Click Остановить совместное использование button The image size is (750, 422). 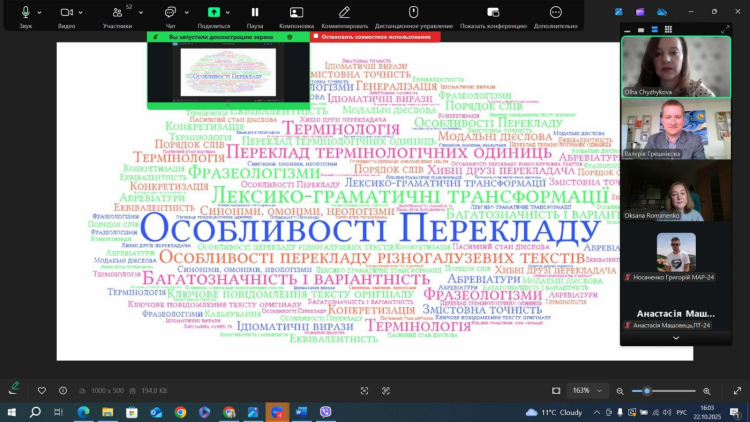pos(375,37)
